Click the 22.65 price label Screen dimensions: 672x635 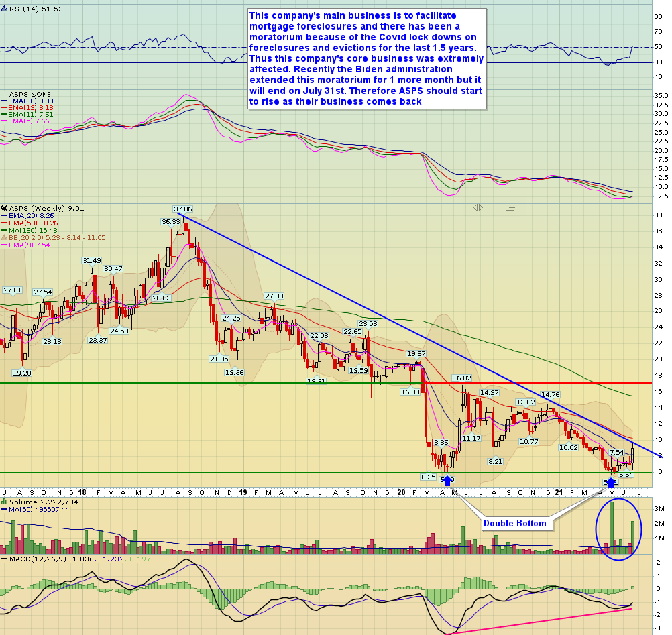(353, 332)
